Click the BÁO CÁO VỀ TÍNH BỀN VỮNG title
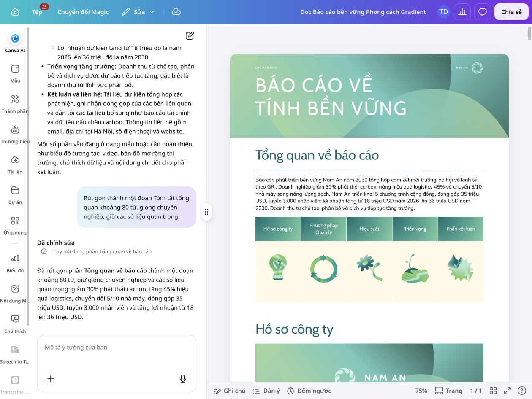This screenshot has width=532, height=399. point(331,97)
